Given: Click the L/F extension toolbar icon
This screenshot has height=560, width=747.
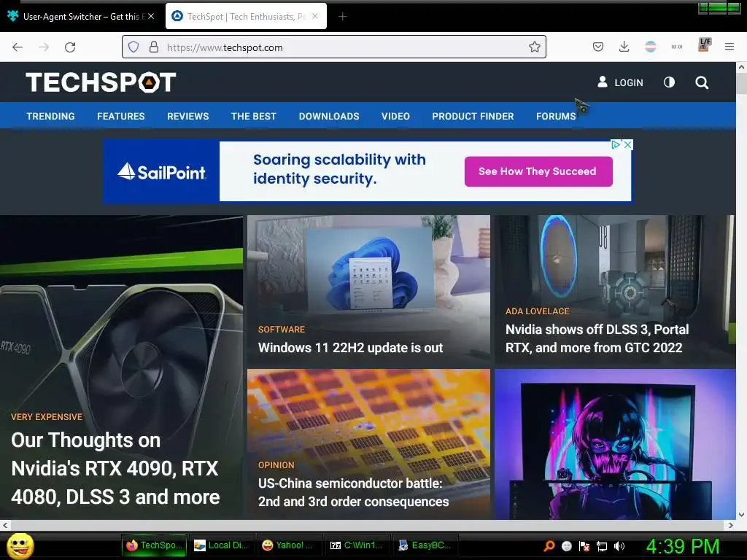Looking at the screenshot, I should pos(704,44).
